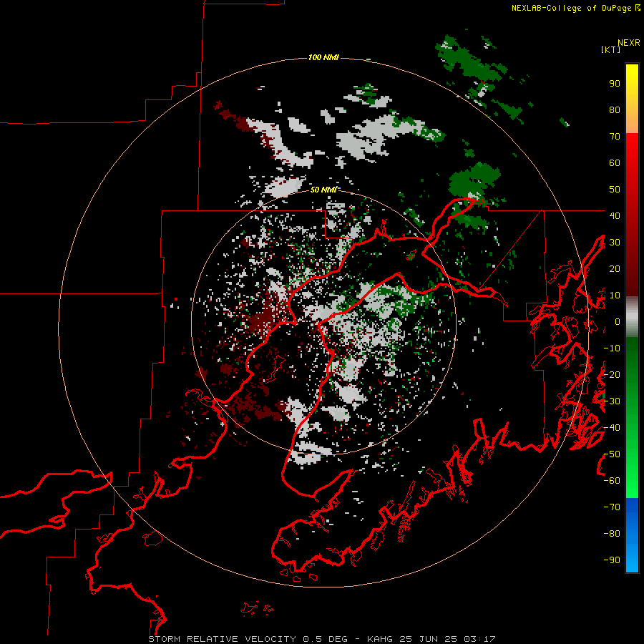
Task: Click the 50 NMI range ring label
Action: [323, 190]
